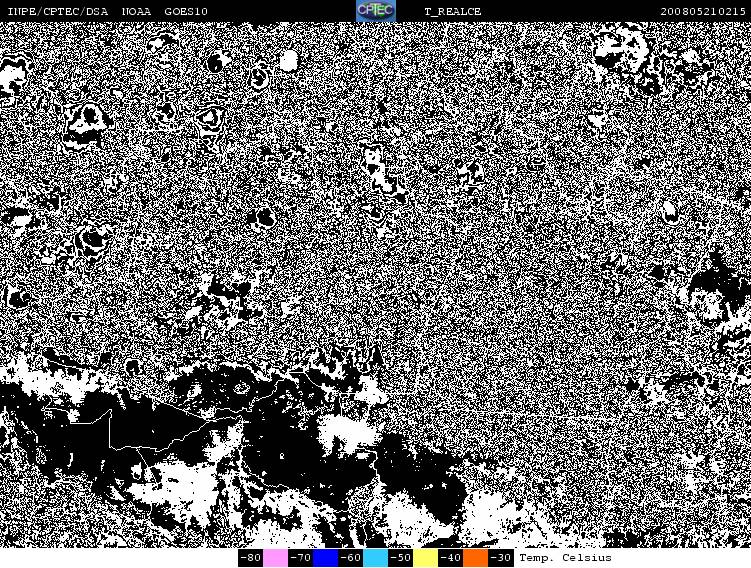The width and height of the screenshot is (751, 568).
Task: Click the small white circular blob near the top
Action: click(x=288, y=61)
